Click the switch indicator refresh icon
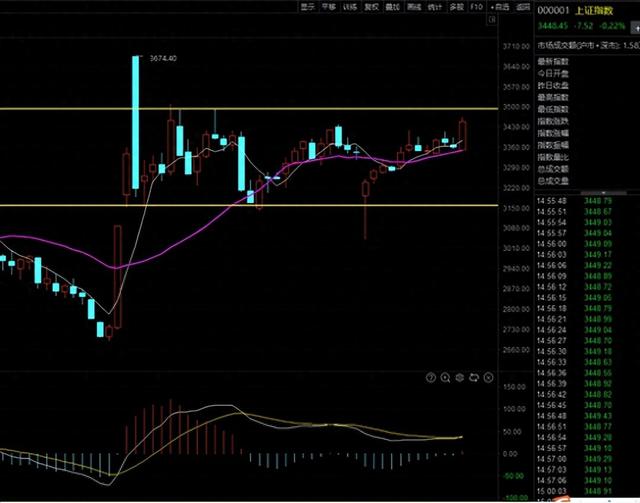This screenshot has width=640, height=503. 474,378
